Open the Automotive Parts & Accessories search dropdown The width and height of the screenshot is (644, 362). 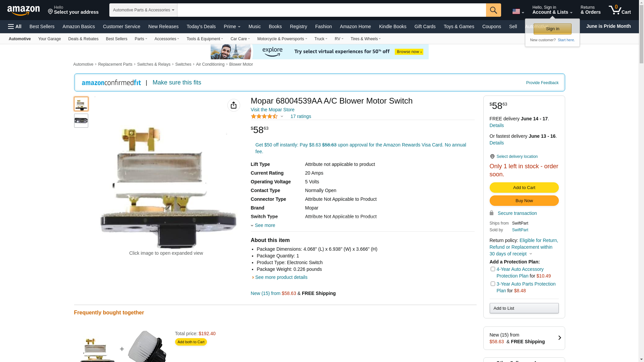click(x=143, y=10)
